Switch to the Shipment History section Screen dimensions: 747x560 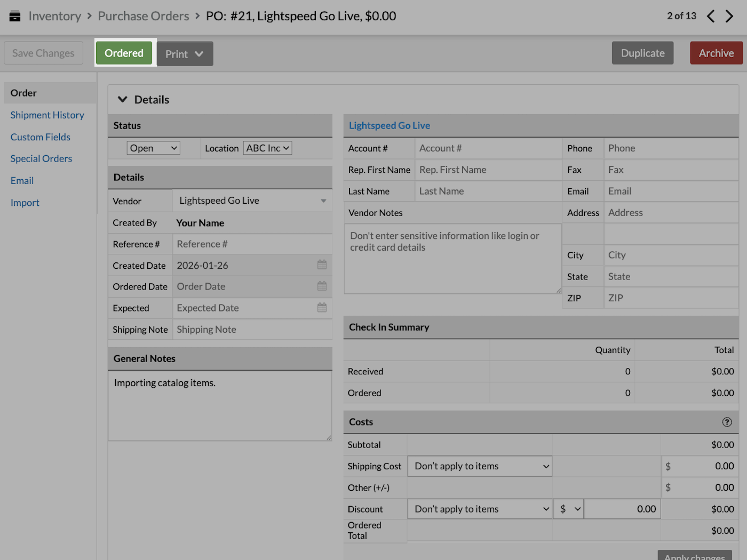(47, 115)
